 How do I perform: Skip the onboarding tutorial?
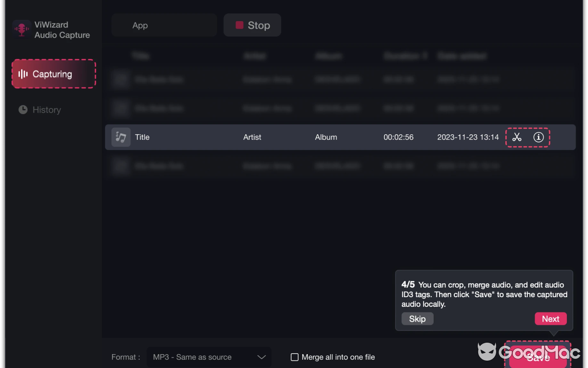tap(417, 318)
